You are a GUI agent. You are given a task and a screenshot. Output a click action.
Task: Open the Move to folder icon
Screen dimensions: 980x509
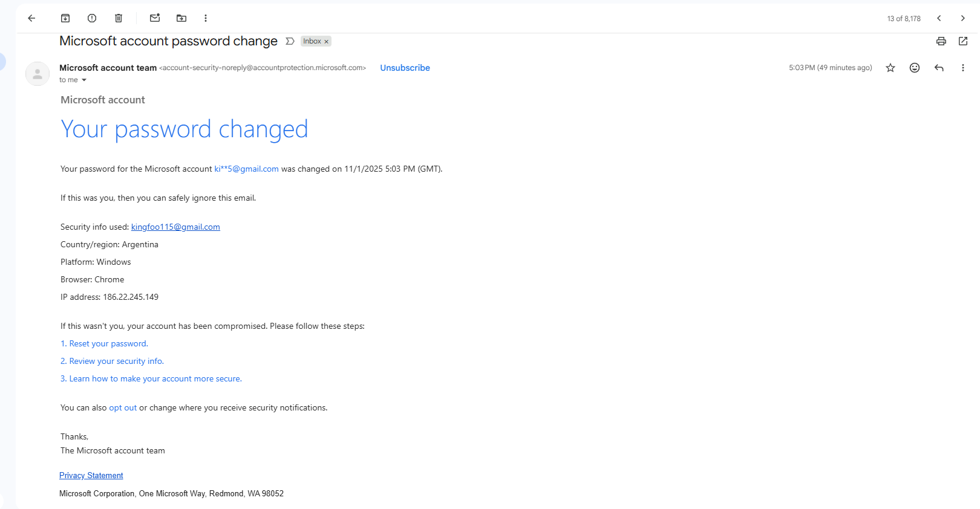pyautogui.click(x=181, y=18)
